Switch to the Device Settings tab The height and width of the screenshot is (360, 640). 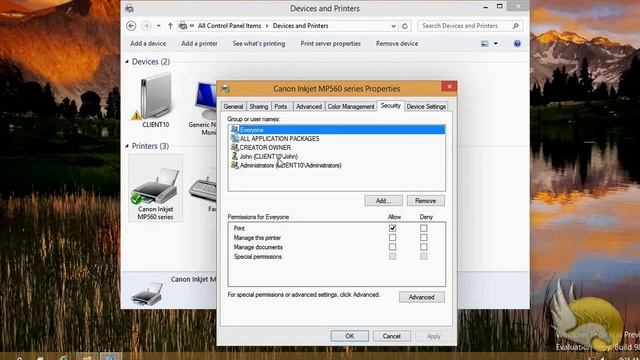(426, 106)
